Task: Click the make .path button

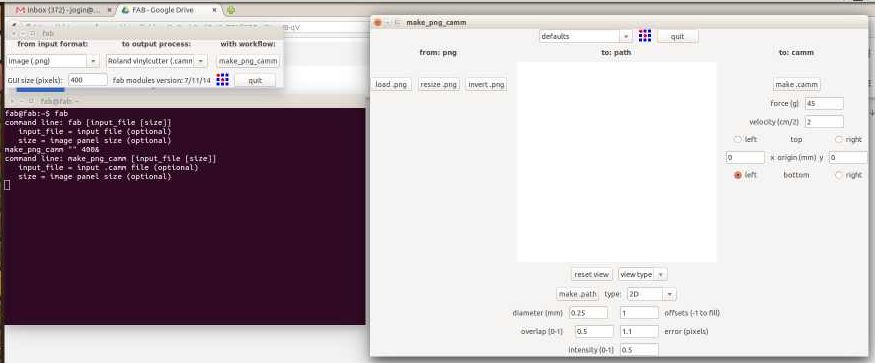Action: 578,294
